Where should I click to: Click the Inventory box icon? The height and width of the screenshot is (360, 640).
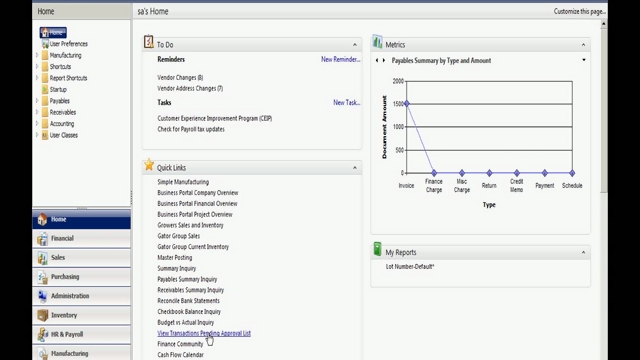pos(42,315)
